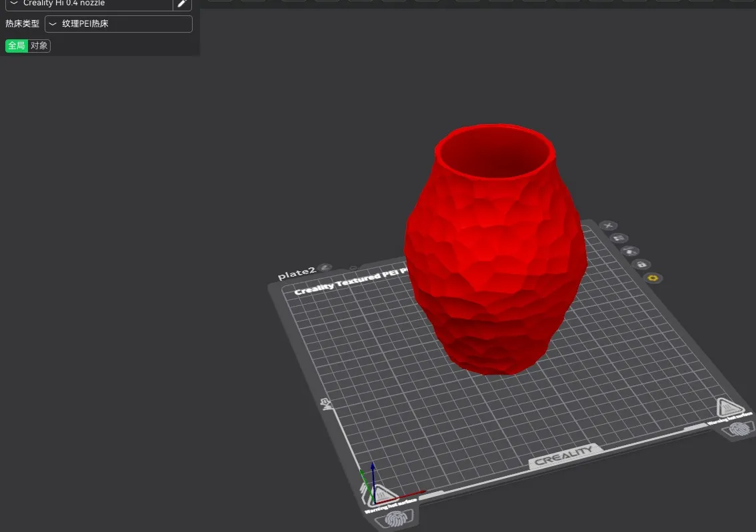The image size is (756, 532).
Task: Click the 热床类型 label
Action: point(22,24)
